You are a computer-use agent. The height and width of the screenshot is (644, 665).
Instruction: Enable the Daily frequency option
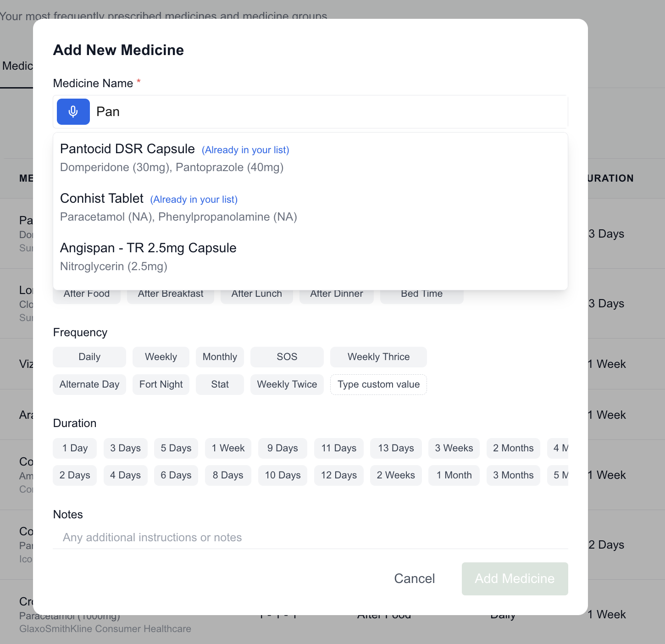[x=89, y=357]
